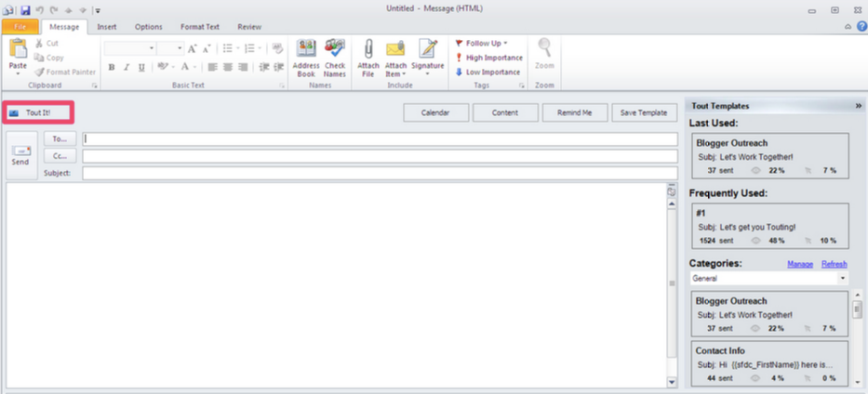Align text right

[x=243, y=68]
